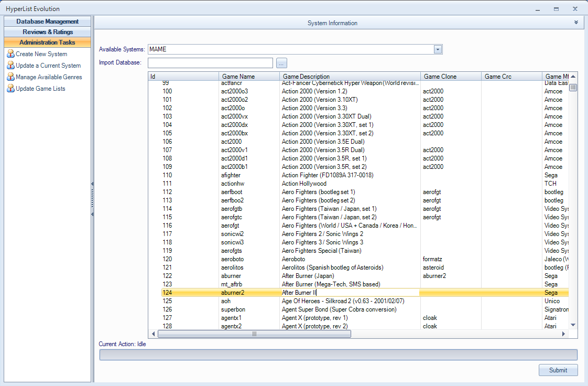The height and width of the screenshot is (386, 588).
Task: Click the horizontal scrollbar right arrow
Action: [564, 334]
